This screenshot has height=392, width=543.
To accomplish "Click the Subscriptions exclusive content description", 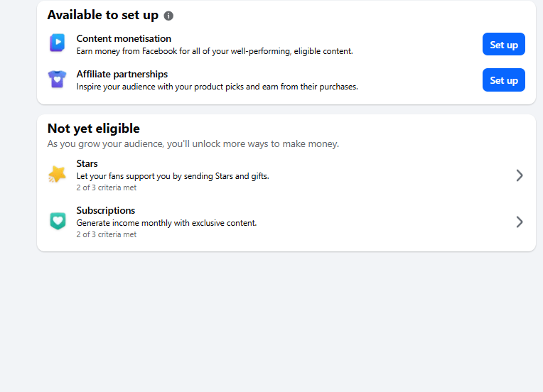I will [166, 223].
